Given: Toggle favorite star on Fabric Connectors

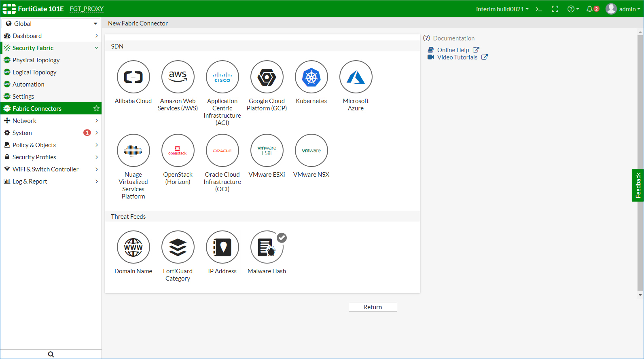Looking at the screenshot, I should pyautogui.click(x=96, y=108).
